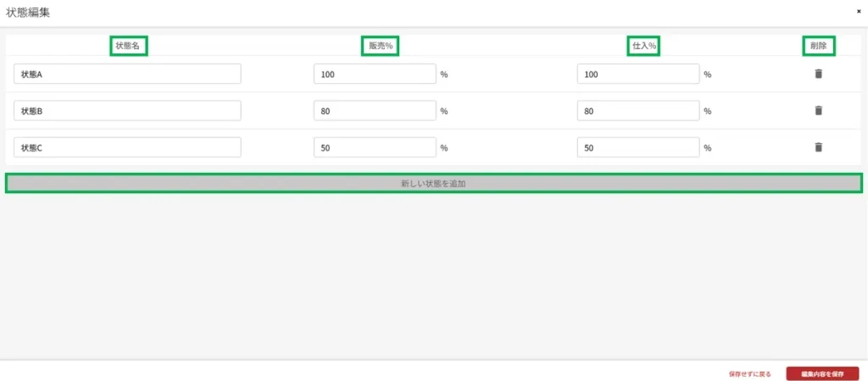Screen dimensions: 868x381
Task: Select the 販売% column header
Action: (380, 46)
